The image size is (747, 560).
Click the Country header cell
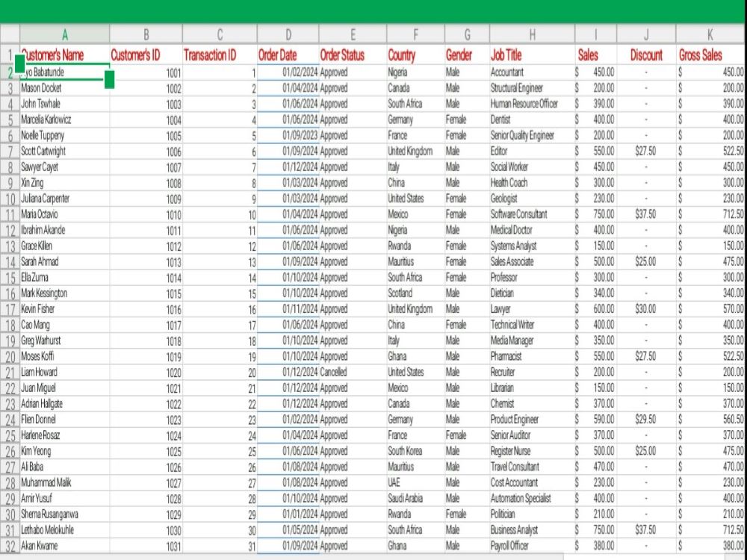pyautogui.click(x=415, y=55)
